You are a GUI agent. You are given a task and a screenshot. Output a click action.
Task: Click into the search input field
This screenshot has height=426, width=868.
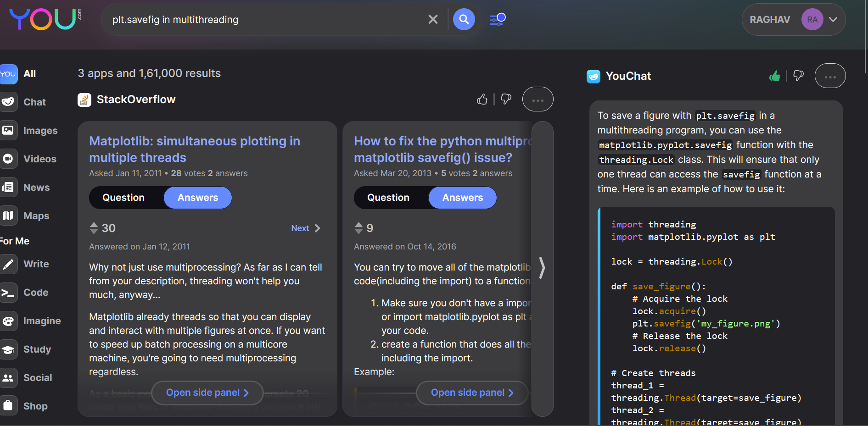266,19
